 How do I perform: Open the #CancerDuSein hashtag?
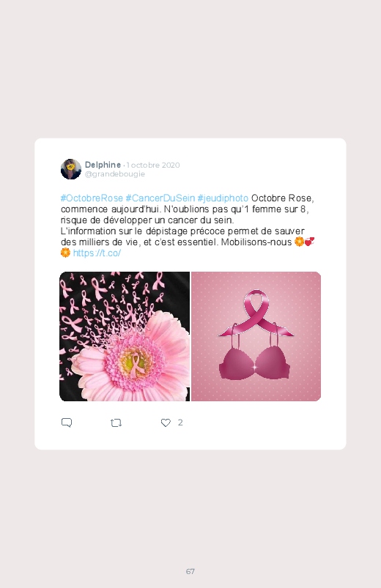click(160, 198)
